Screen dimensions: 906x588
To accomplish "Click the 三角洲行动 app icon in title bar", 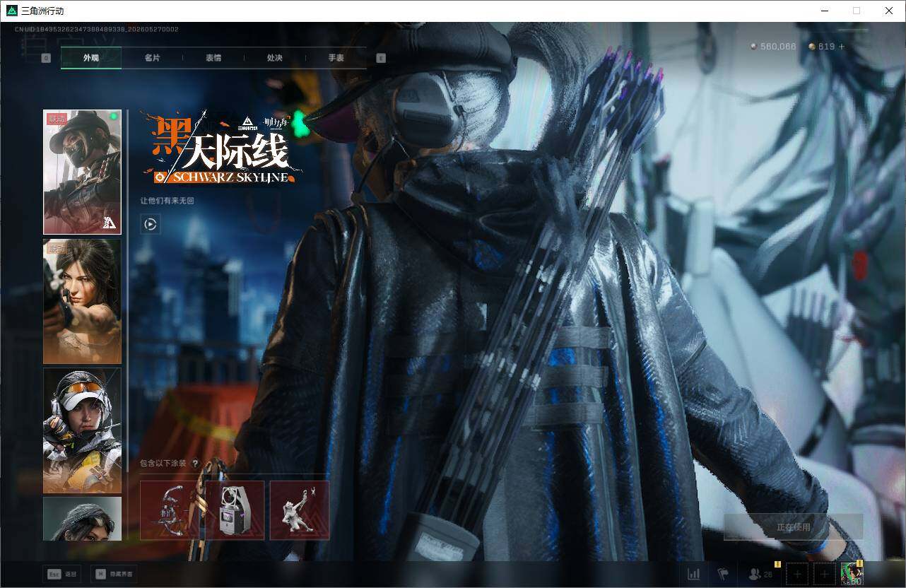I will pyautogui.click(x=11, y=11).
